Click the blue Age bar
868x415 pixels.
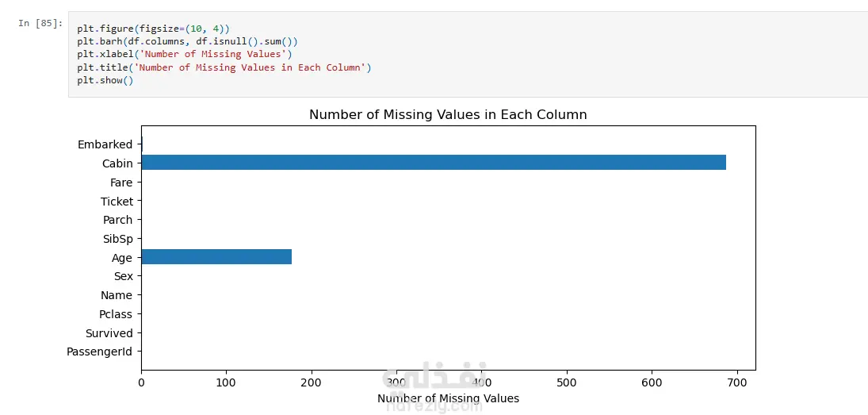coord(216,257)
